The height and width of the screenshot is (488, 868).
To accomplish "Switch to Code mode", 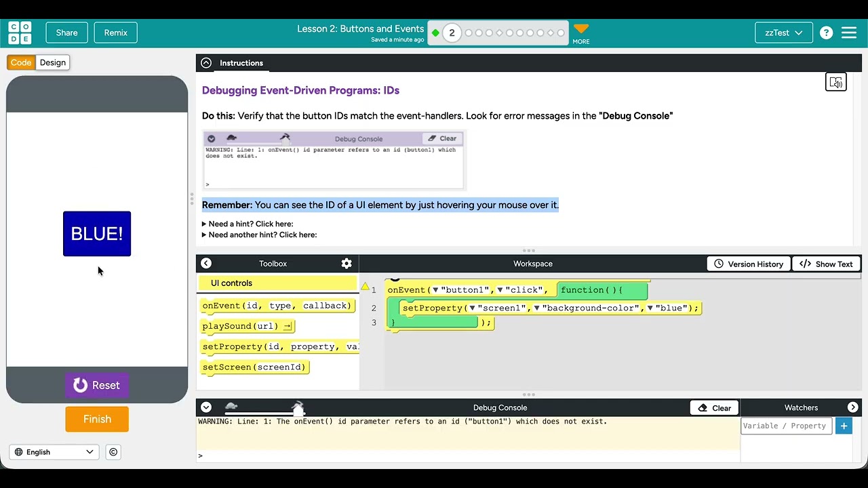I will pos(21,62).
